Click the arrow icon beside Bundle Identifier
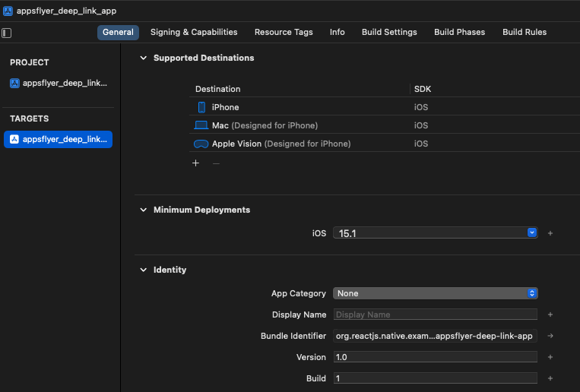Image resolution: width=580 pixels, height=392 pixels. tap(550, 336)
